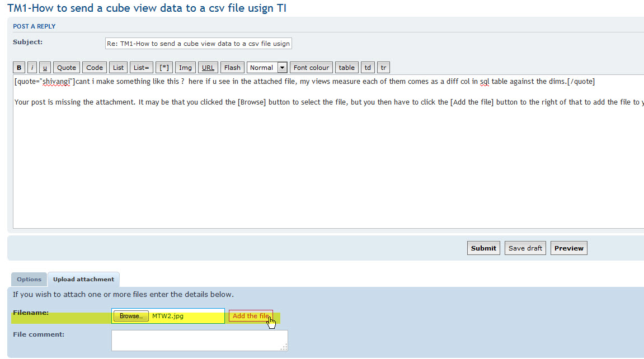The image size is (644, 359).
Task: Open the Font colour picker
Action: pyautogui.click(x=311, y=68)
